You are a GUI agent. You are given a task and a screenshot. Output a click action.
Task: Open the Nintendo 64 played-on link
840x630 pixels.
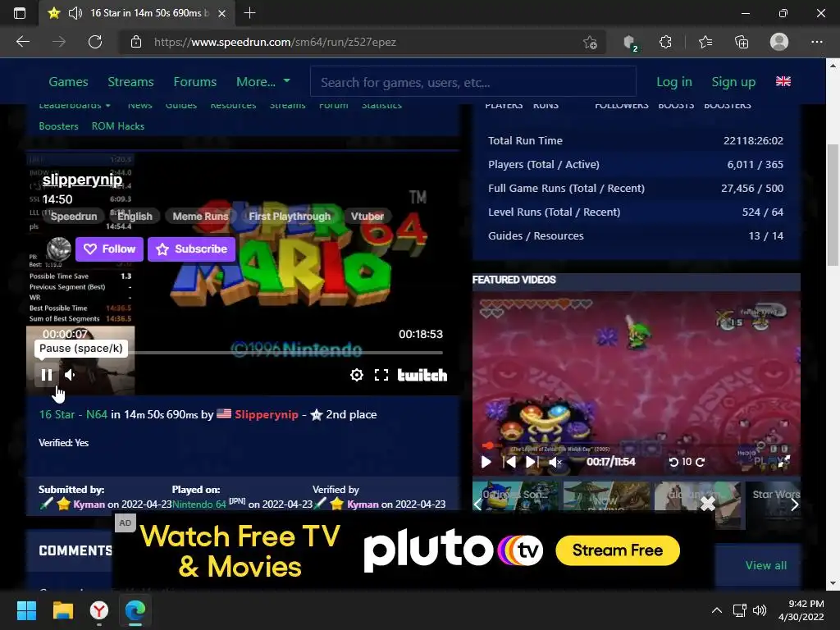[199, 504]
